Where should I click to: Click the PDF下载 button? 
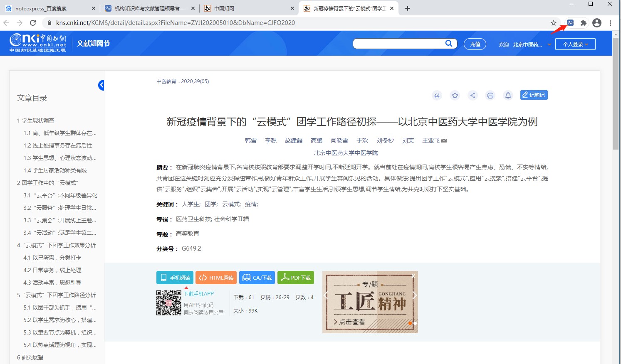296,278
